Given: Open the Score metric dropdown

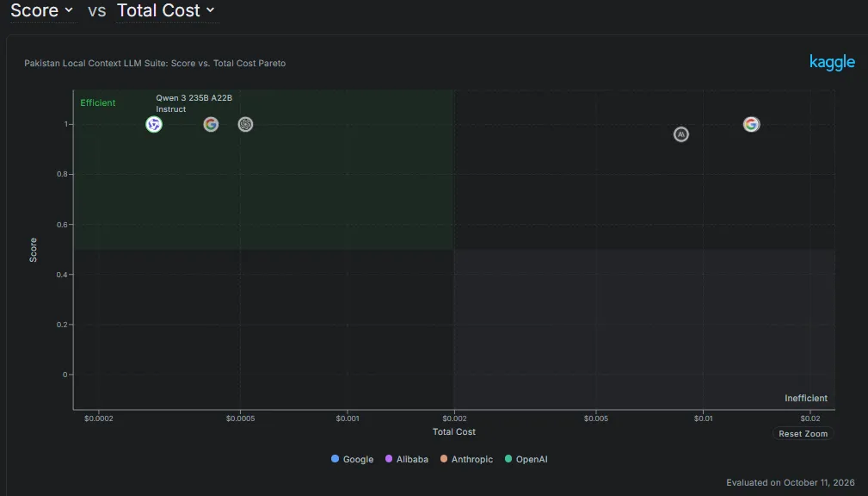Looking at the screenshot, I should [42, 10].
